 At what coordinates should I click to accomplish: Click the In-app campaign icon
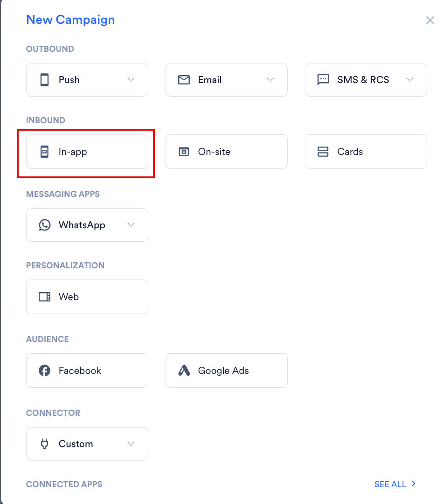(x=45, y=152)
